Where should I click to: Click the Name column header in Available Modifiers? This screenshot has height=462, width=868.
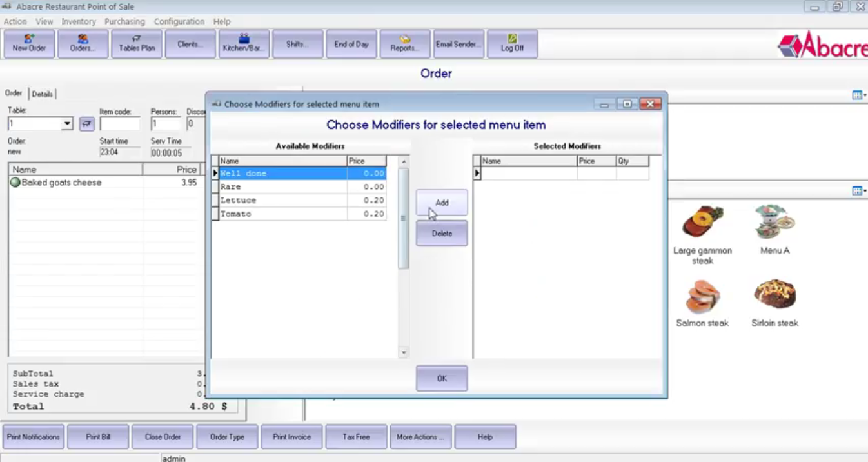coord(283,161)
